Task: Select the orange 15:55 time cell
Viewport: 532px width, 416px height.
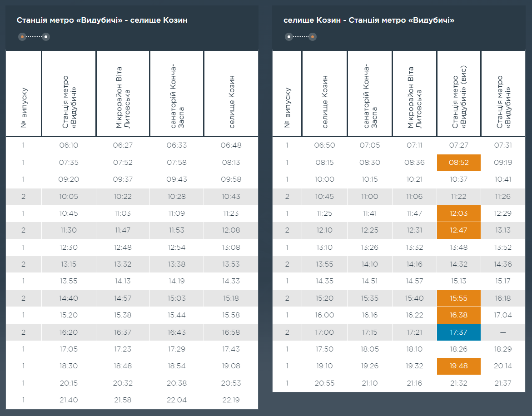Action: coord(458,298)
